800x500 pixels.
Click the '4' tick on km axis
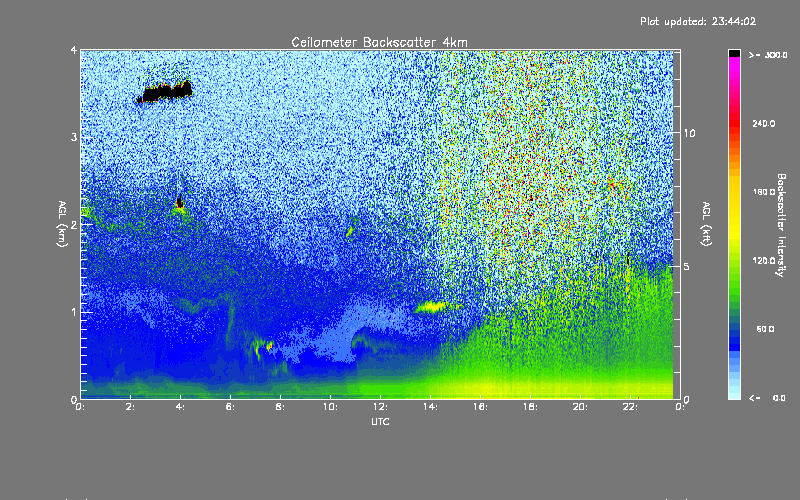[x=74, y=50]
